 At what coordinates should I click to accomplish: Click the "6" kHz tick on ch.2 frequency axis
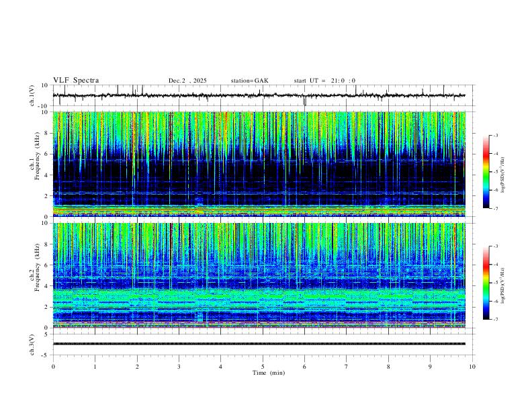point(46,265)
